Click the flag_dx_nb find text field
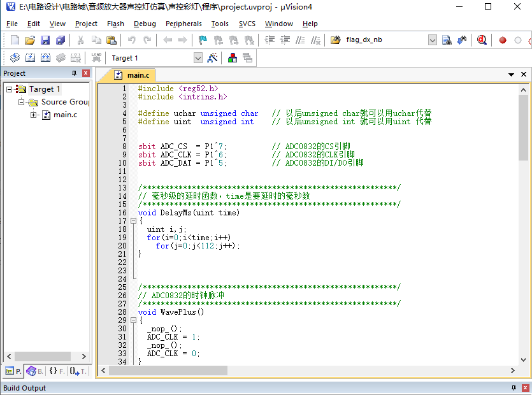The width and height of the screenshot is (532, 395). point(385,40)
